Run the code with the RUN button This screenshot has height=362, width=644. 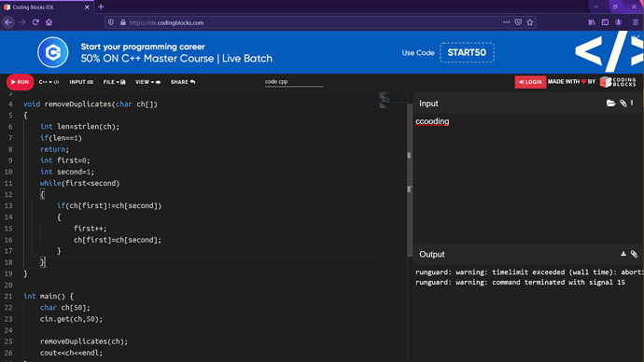click(21, 82)
